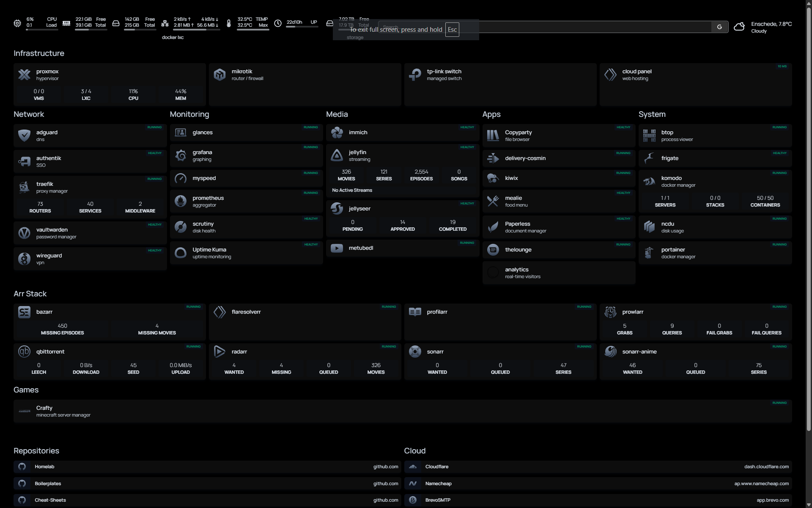Click the Copyparty file browser icon

point(493,136)
